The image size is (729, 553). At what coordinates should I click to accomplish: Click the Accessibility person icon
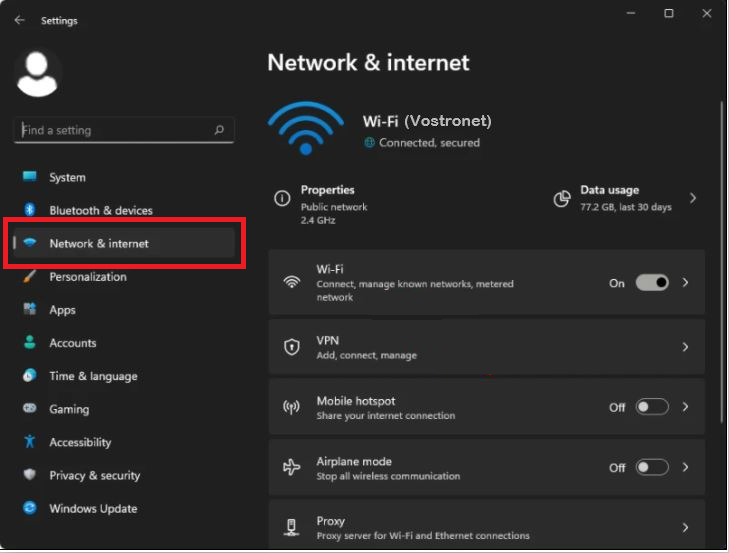point(30,442)
